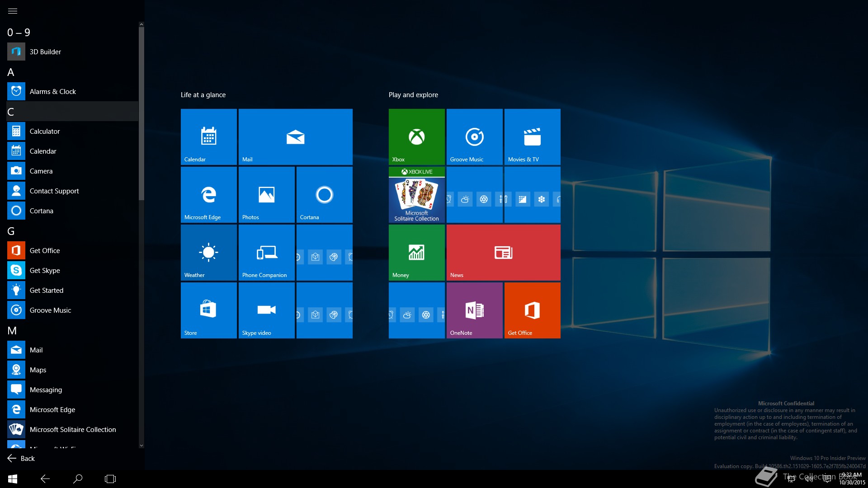Open Maps in the app list
868x488 pixels.
point(72,370)
